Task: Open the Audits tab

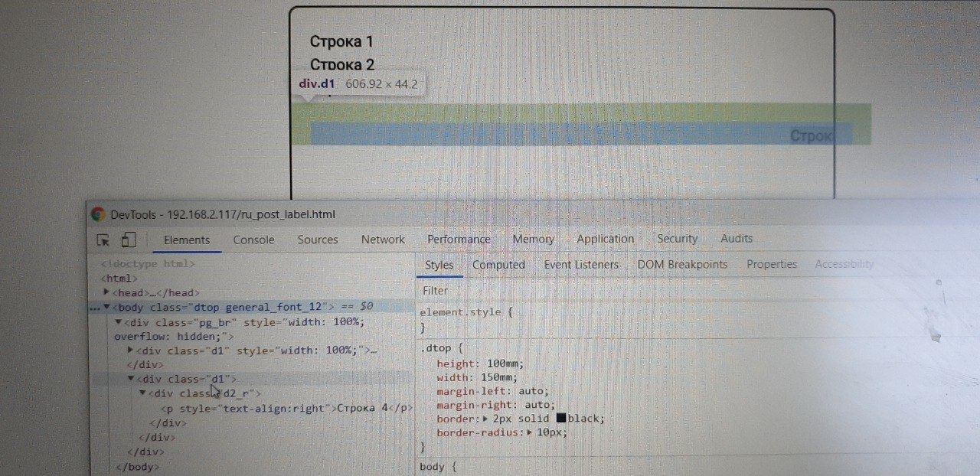Action: [x=737, y=239]
